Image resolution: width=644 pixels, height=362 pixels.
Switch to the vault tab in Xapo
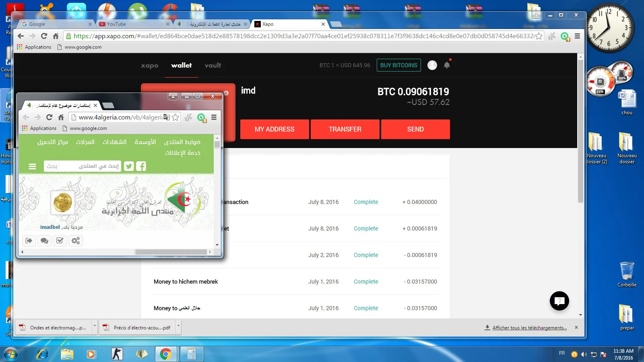click(213, 65)
